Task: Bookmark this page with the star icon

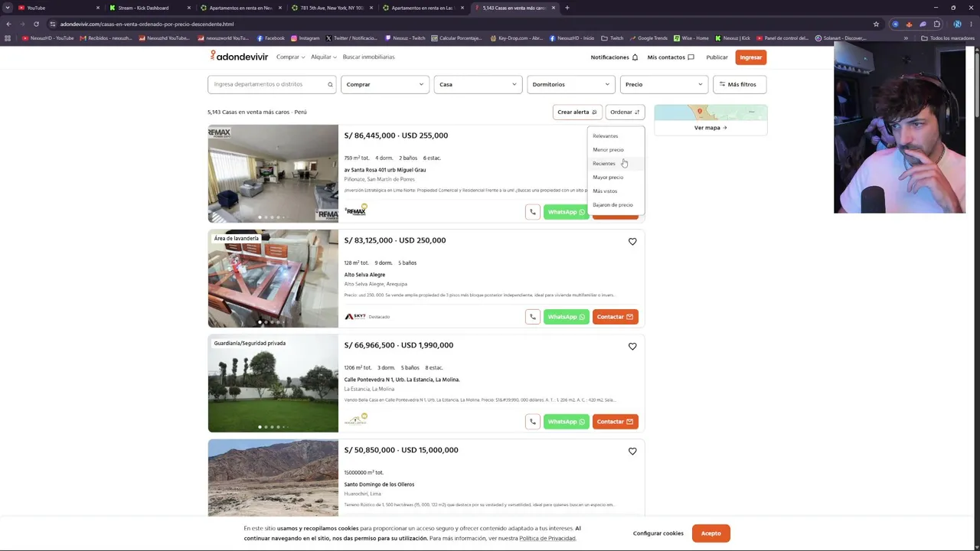Action: pyautogui.click(x=876, y=24)
